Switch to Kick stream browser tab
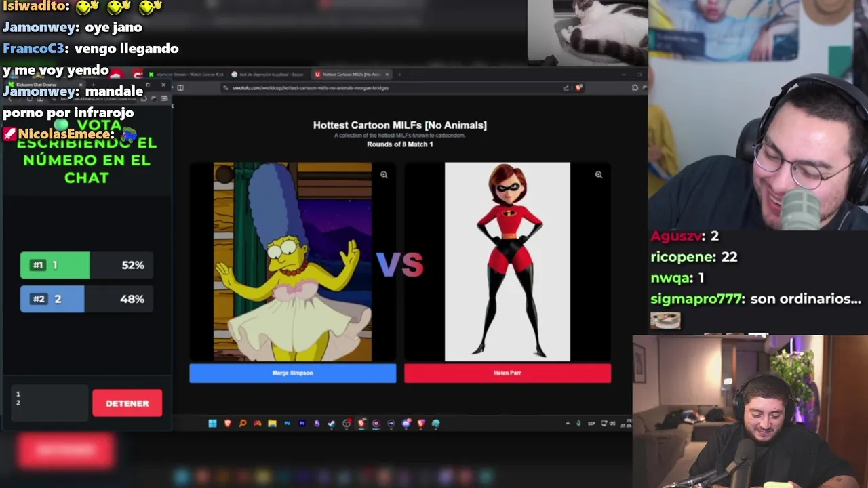The height and width of the screenshot is (488, 868). tap(186, 74)
